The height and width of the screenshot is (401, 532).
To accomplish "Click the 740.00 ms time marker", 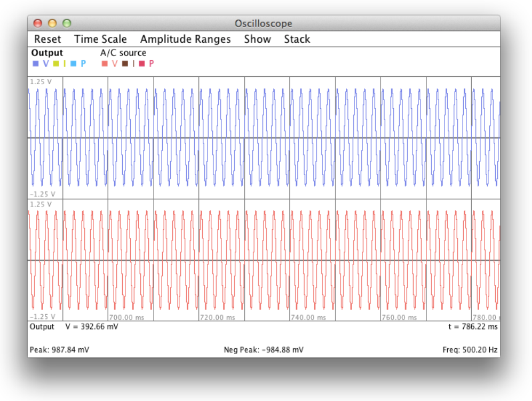I will click(x=308, y=317).
